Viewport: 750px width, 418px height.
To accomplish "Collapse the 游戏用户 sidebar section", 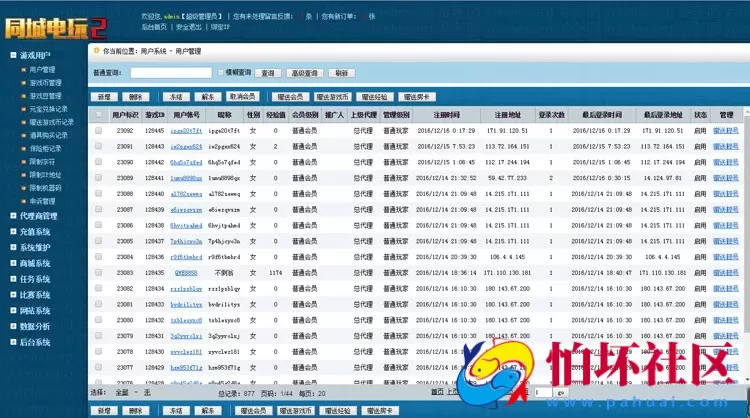I will pos(13,55).
